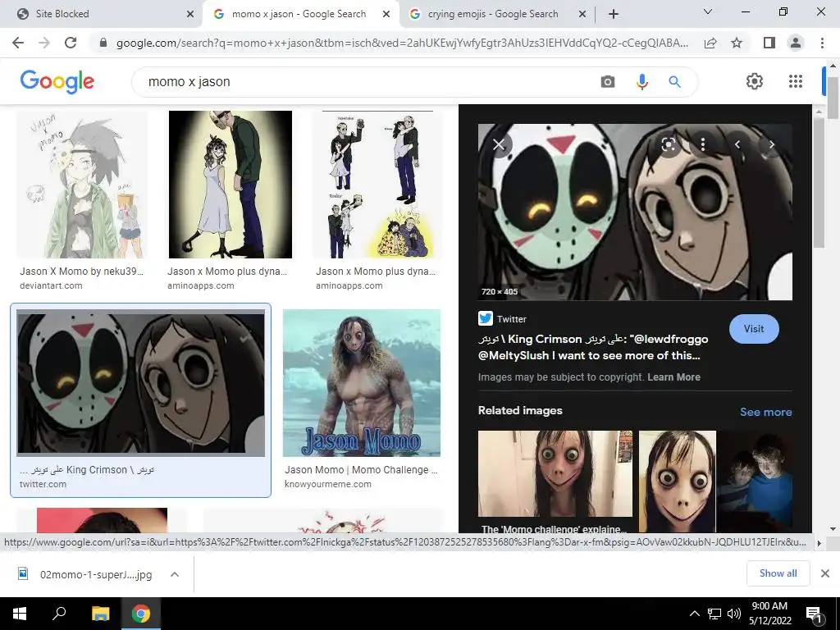Open Jason x Momo tall couple thumbnail
Image resolution: width=840 pixels, height=630 pixels.
(x=231, y=185)
